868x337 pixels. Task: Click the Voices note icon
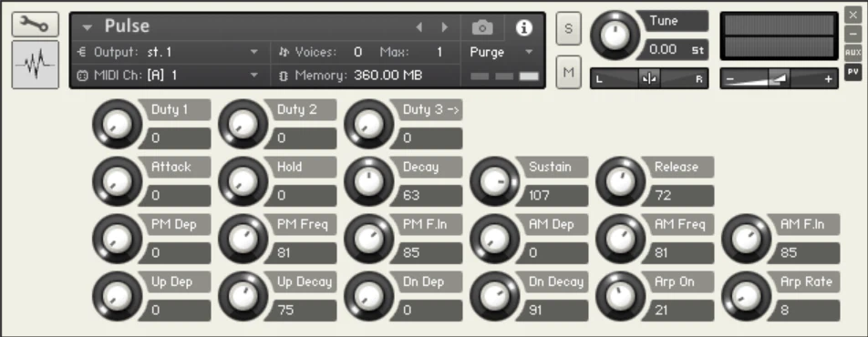(284, 52)
